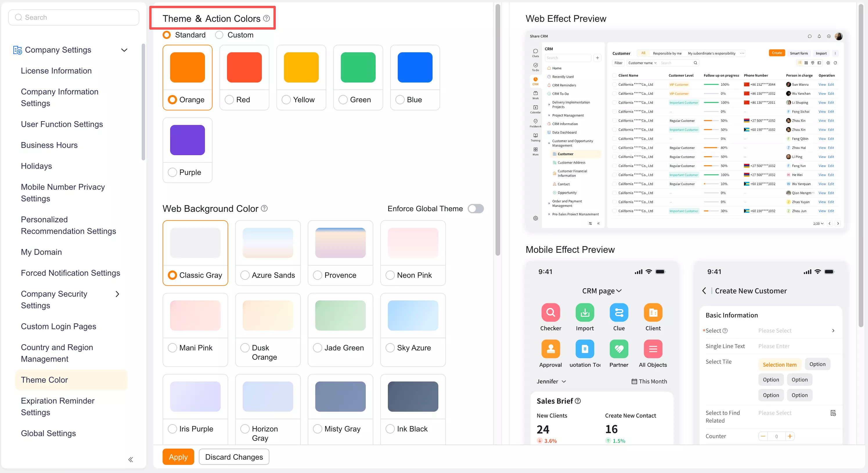The width and height of the screenshot is (868, 473).
Task: Click the calendar icon beside This Month
Action: pos(634,381)
